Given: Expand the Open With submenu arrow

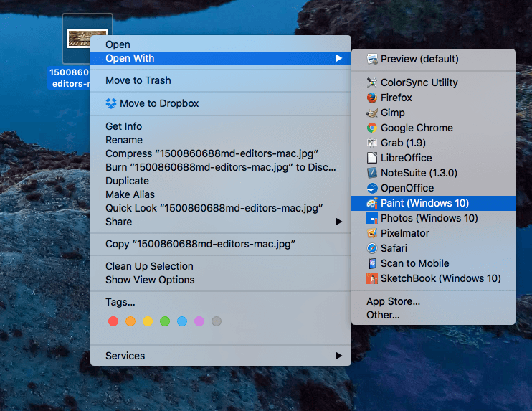Looking at the screenshot, I should coord(338,58).
